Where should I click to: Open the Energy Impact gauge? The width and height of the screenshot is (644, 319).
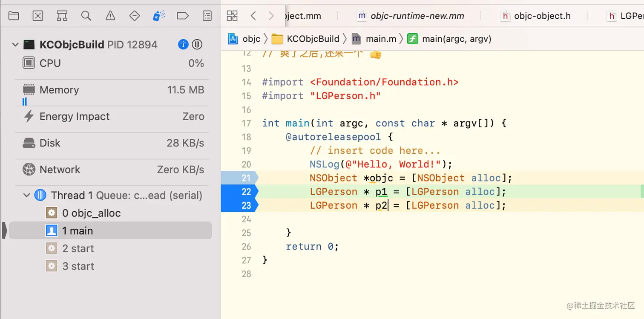[113, 116]
